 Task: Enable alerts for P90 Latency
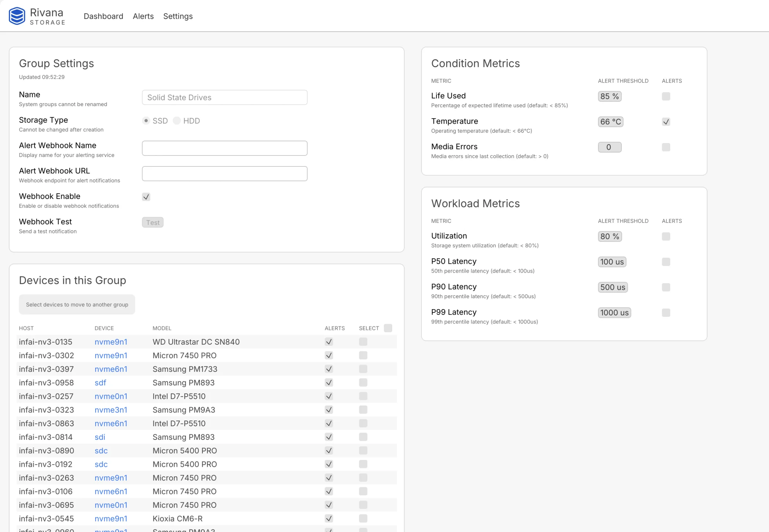pos(666,287)
